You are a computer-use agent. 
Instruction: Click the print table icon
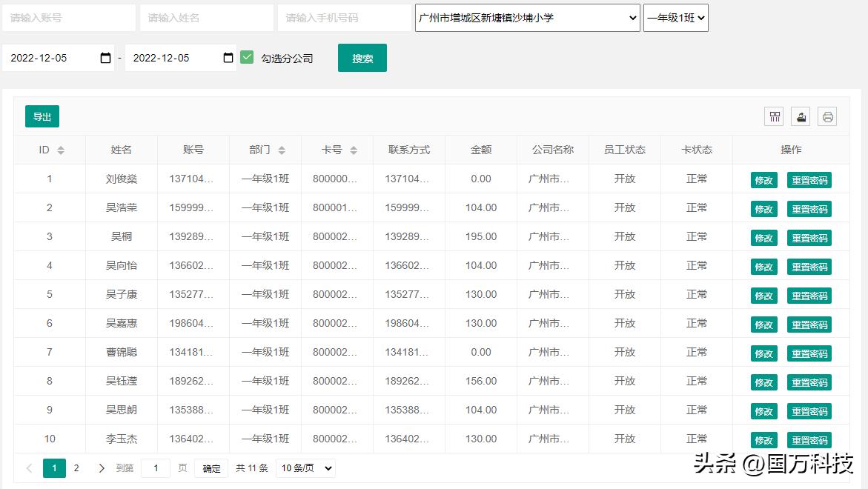pos(827,116)
